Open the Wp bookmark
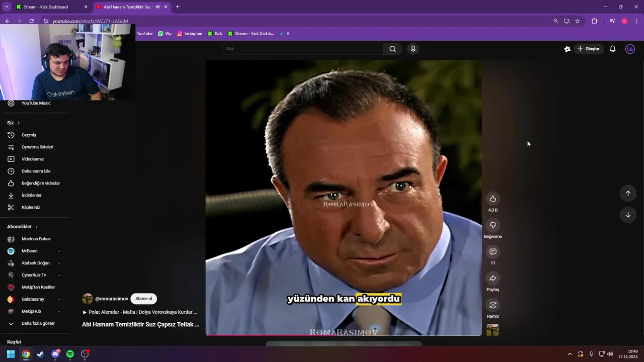This screenshot has height=362, width=644. [165, 34]
